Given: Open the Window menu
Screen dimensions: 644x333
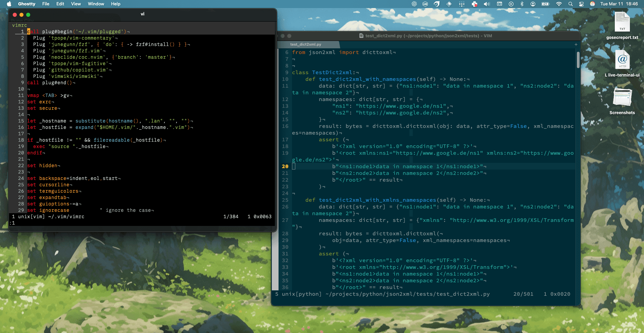Looking at the screenshot, I should click(96, 4).
